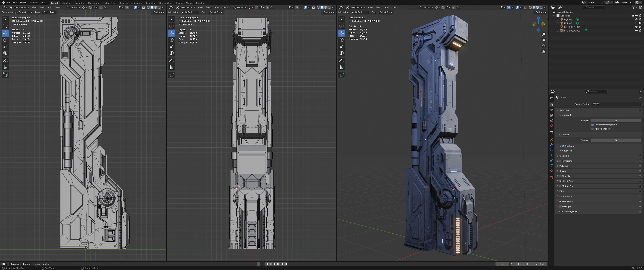Open Modifiers wrench tab in properties
Screen dimensions: 644x270
point(551,145)
